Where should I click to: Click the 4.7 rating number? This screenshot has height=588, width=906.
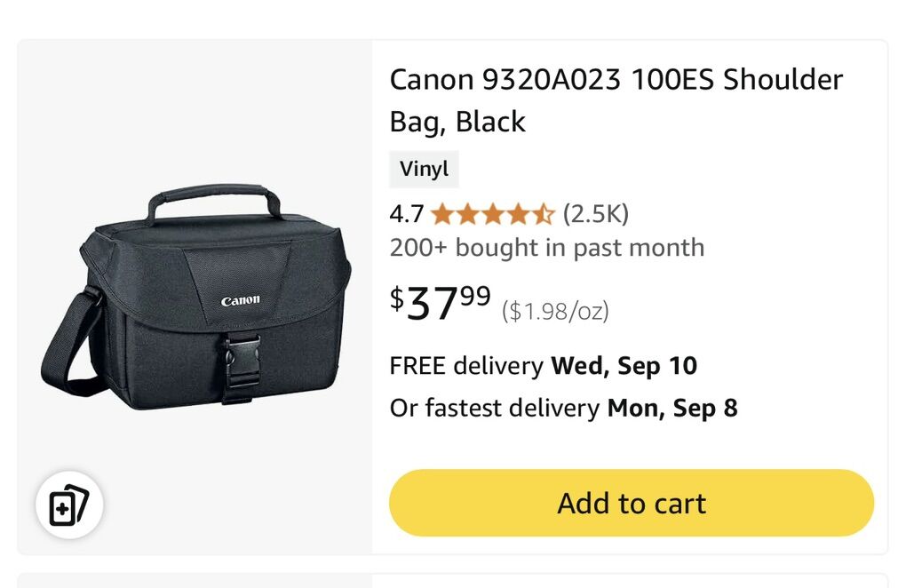pyautogui.click(x=406, y=214)
